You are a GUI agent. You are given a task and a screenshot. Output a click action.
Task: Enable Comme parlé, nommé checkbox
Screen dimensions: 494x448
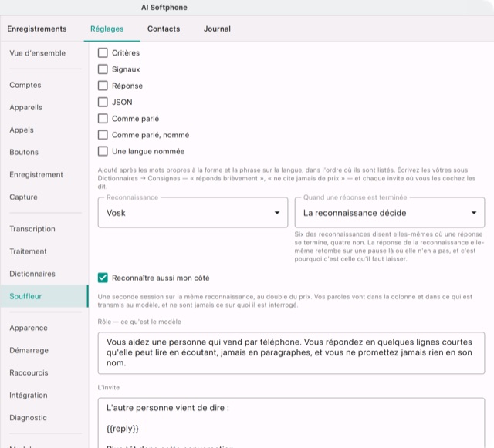103,135
